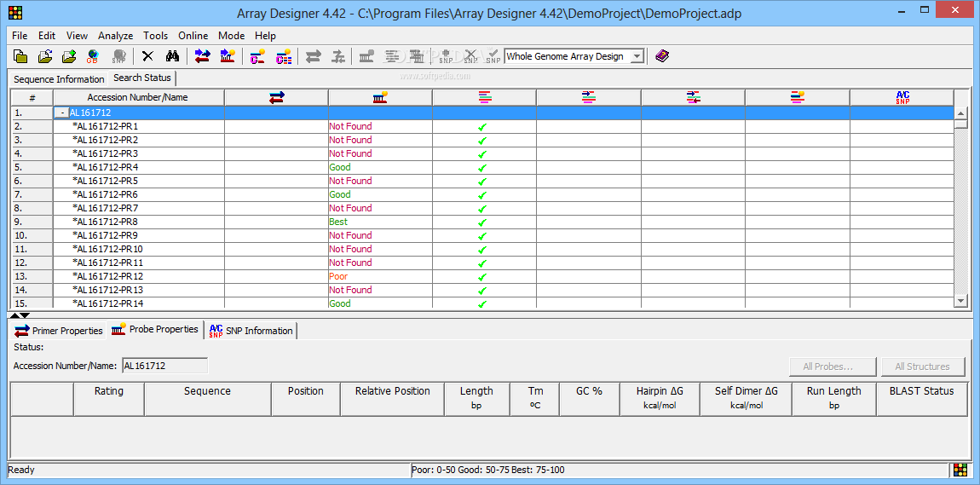Open the Help menu
Viewport: 980px width, 485px height.
pos(266,36)
